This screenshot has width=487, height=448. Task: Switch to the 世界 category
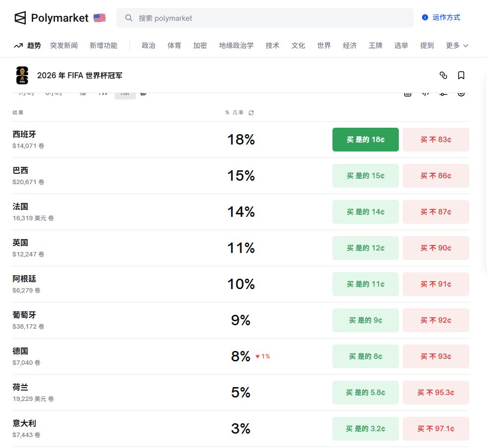pyautogui.click(x=324, y=46)
